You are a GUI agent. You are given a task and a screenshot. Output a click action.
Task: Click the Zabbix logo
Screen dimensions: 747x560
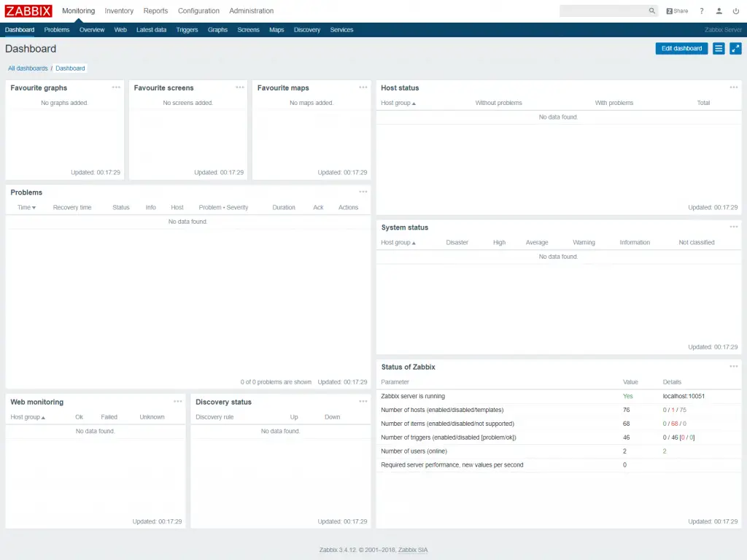point(28,10)
